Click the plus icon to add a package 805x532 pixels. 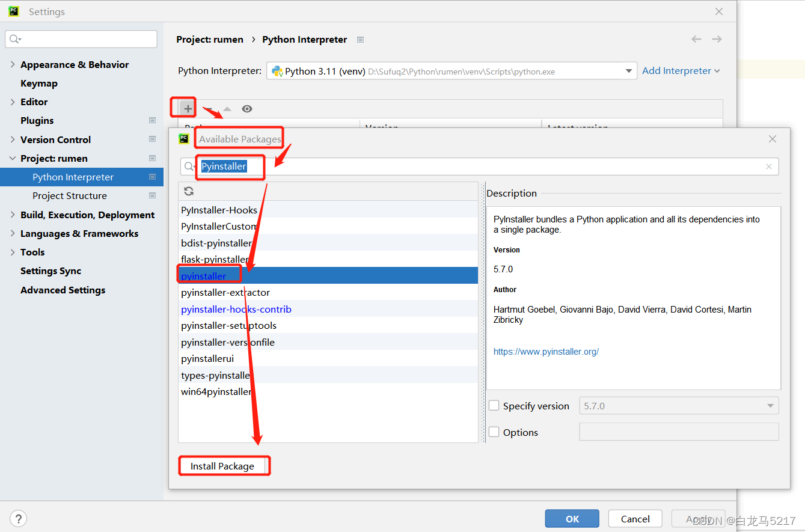tap(188, 109)
